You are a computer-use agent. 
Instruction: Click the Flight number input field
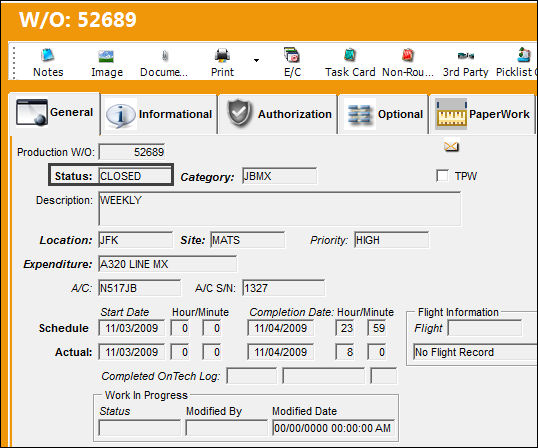[x=485, y=328]
